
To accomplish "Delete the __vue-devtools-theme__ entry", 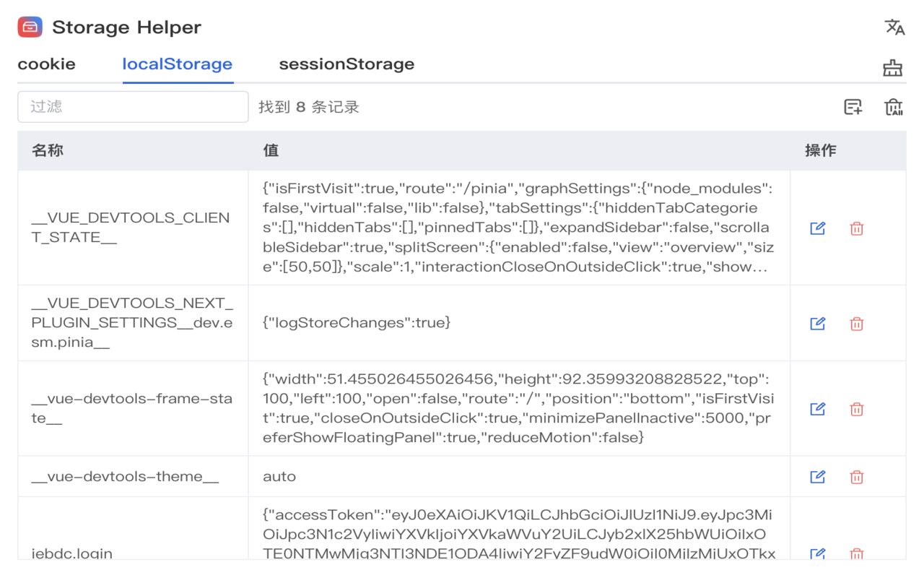I will [x=857, y=477].
